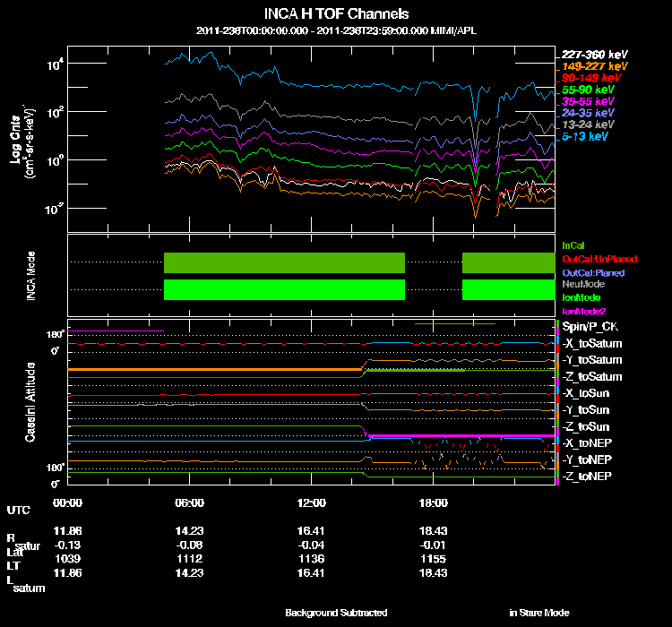Click the -X_toSaturn attitude label
The width and height of the screenshot is (672, 627).
tap(592, 344)
